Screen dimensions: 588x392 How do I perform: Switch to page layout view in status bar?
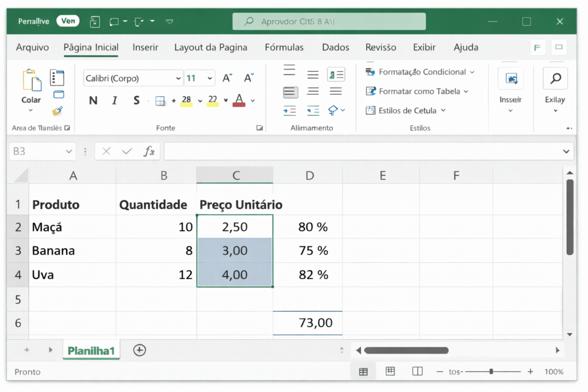tap(390, 371)
